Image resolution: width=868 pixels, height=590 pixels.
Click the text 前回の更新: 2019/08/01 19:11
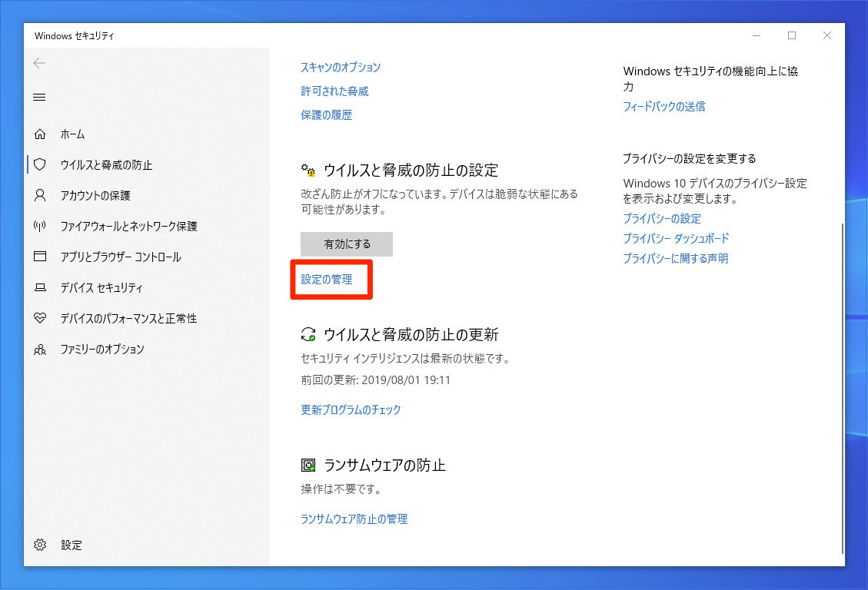(x=375, y=380)
